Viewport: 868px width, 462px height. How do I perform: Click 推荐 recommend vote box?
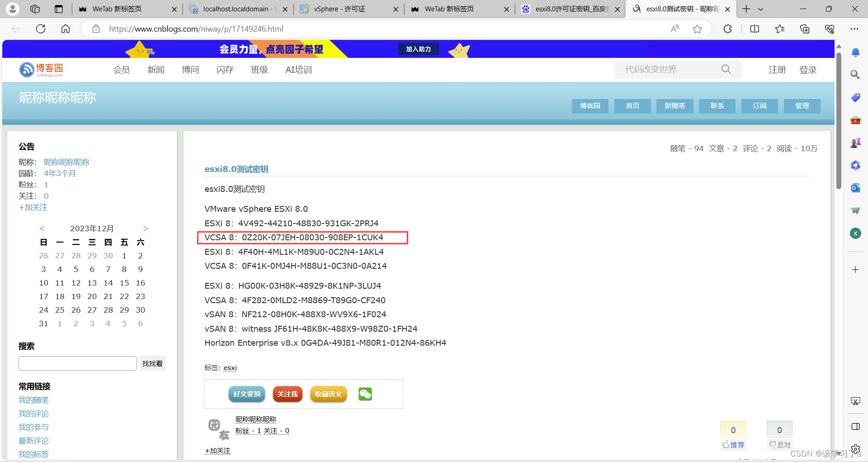(733, 435)
